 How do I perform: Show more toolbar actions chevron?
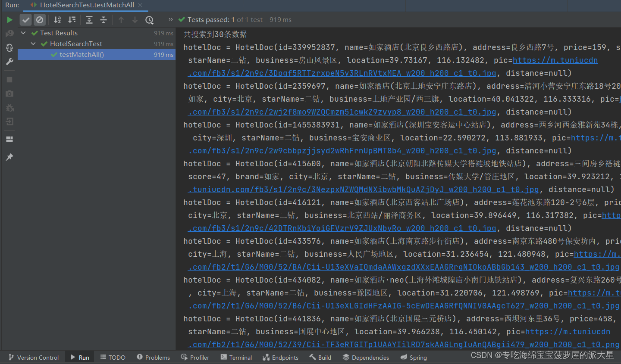[171, 19]
